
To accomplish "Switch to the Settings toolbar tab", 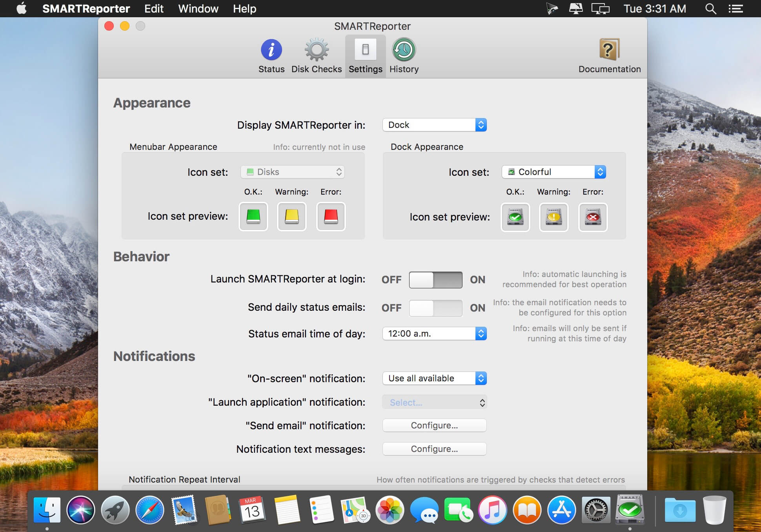I will 366,56.
